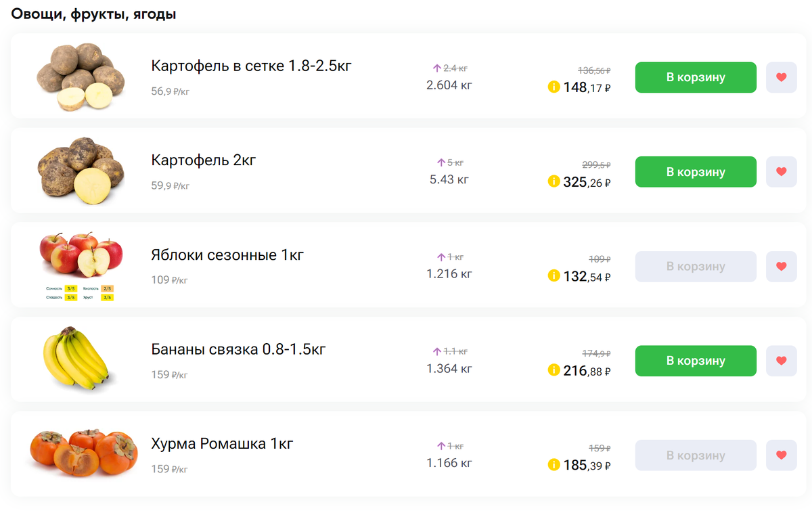This screenshot has height=513, width=812.
Task: Add Бананы связка to cart
Action: (695, 361)
